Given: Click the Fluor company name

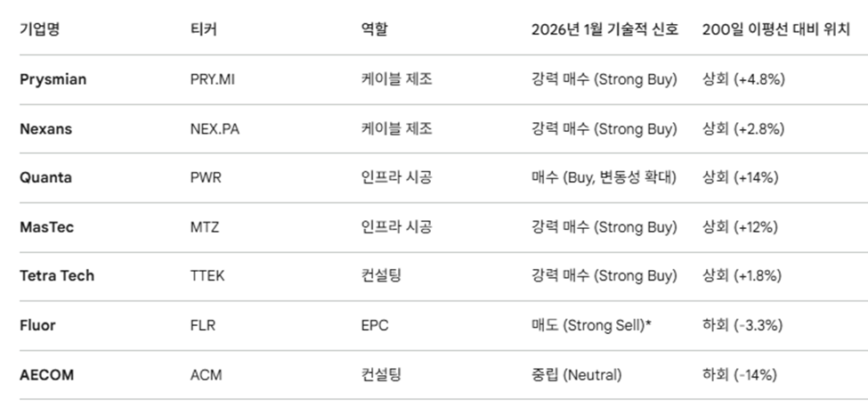Looking at the screenshot, I should pyautogui.click(x=37, y=325).
